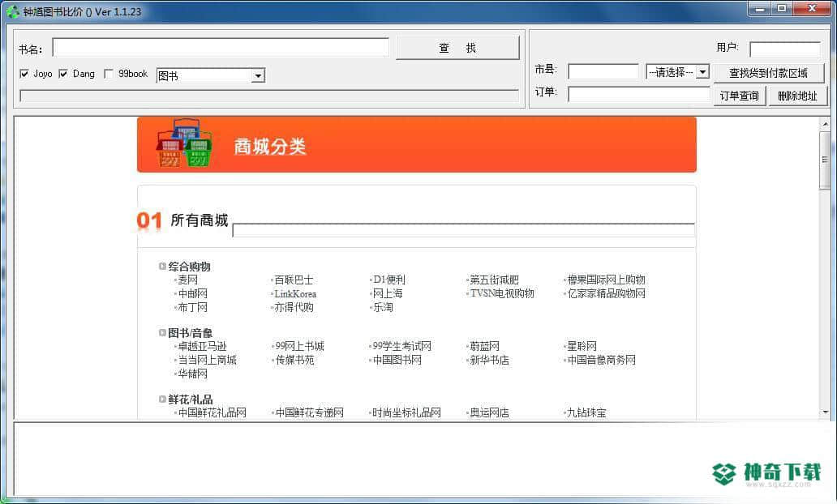Image resolution: width=837 pixels, height=504 pixels.
Task: Open the 亦得代购 link
Action: coord(294,307)
